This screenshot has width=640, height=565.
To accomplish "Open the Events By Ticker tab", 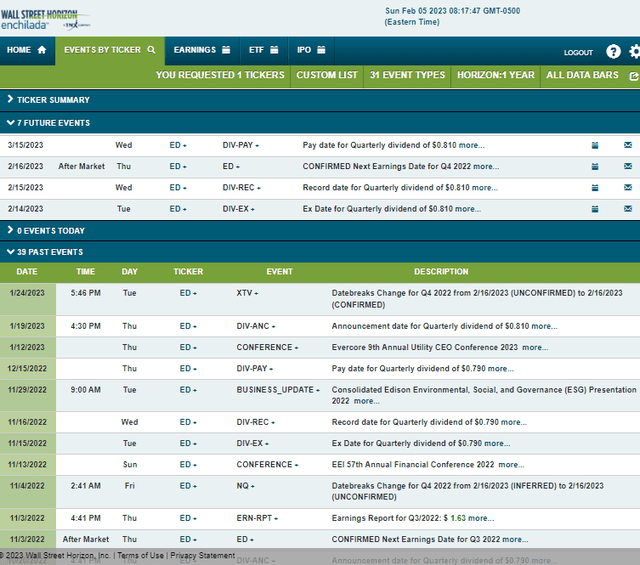I will tap(110, 50).
